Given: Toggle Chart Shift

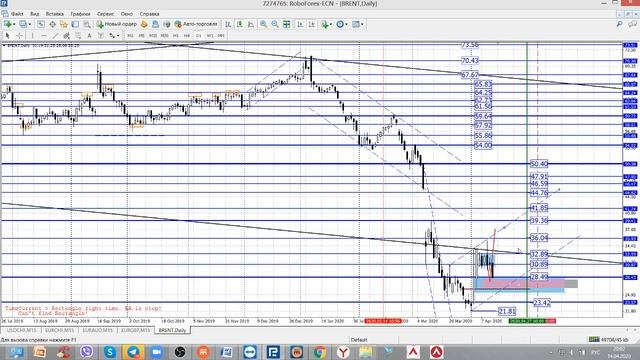Looking at the screenshot, I should point(311,24).
